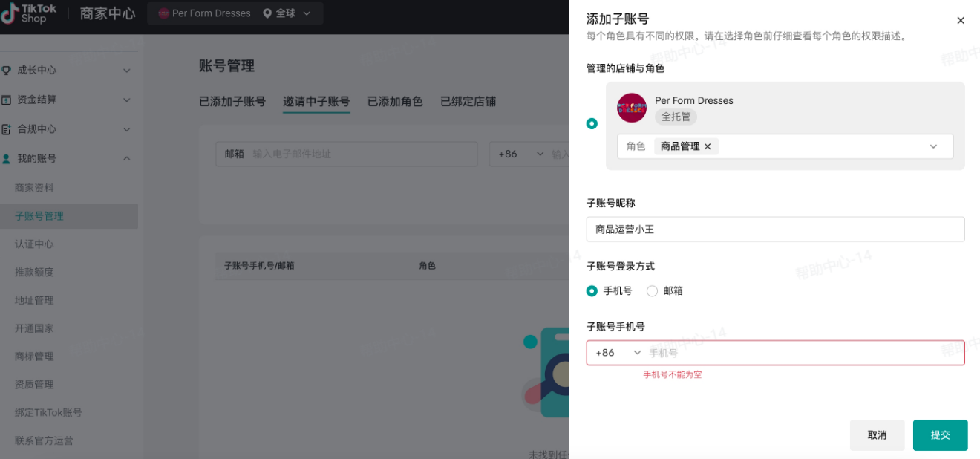980x459 pixels.
Task: Select the 手机号 login method radio button
Action: point(593,290)
